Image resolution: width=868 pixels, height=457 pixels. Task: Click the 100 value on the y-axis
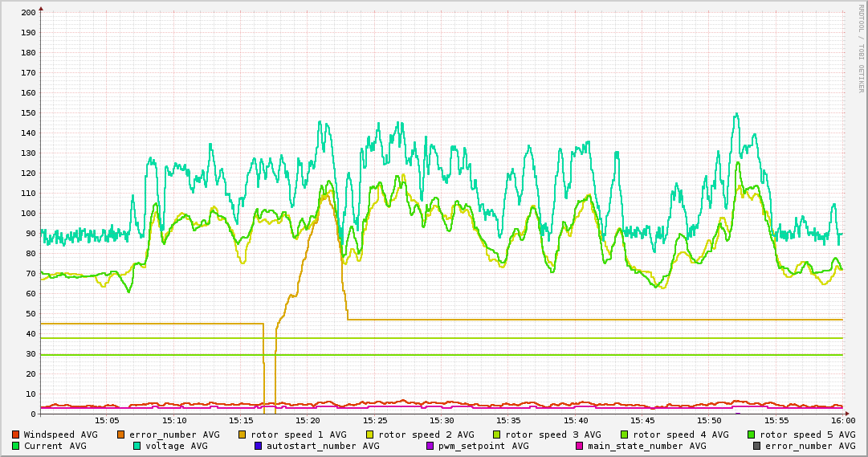27,214
